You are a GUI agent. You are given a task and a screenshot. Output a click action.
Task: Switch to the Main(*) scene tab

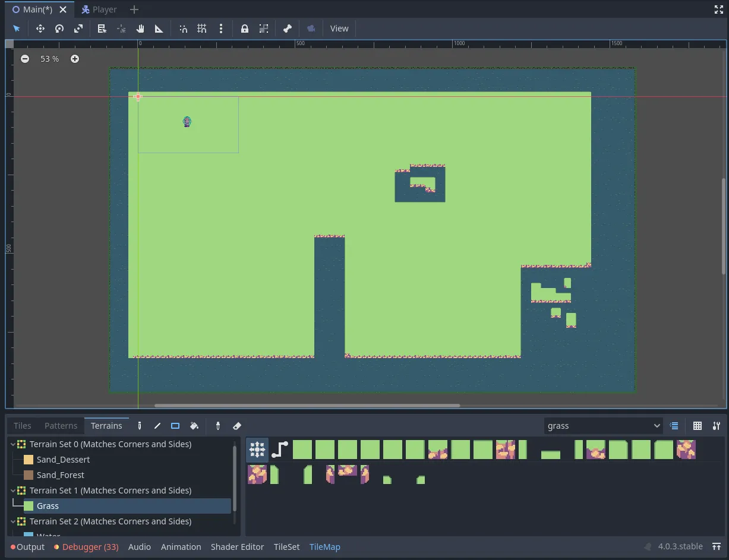click(x=37, y=10)
